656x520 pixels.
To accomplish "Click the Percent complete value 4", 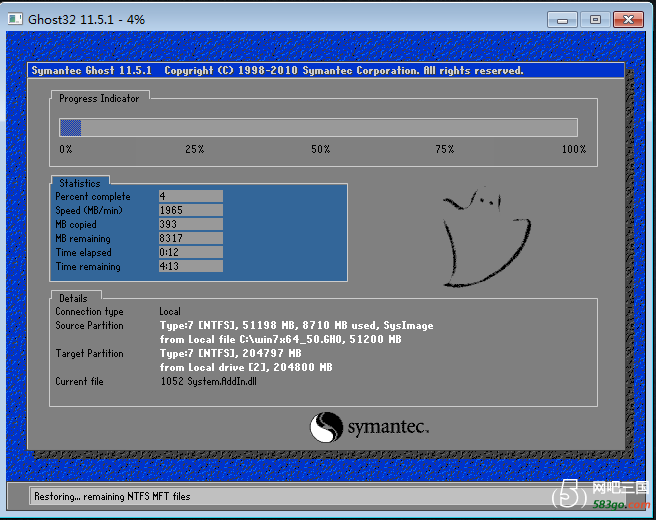I will (191, 196).
